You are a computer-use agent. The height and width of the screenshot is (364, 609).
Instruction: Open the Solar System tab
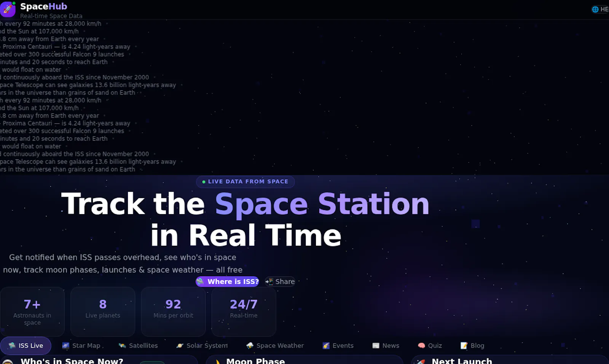(x=202, y=345)
